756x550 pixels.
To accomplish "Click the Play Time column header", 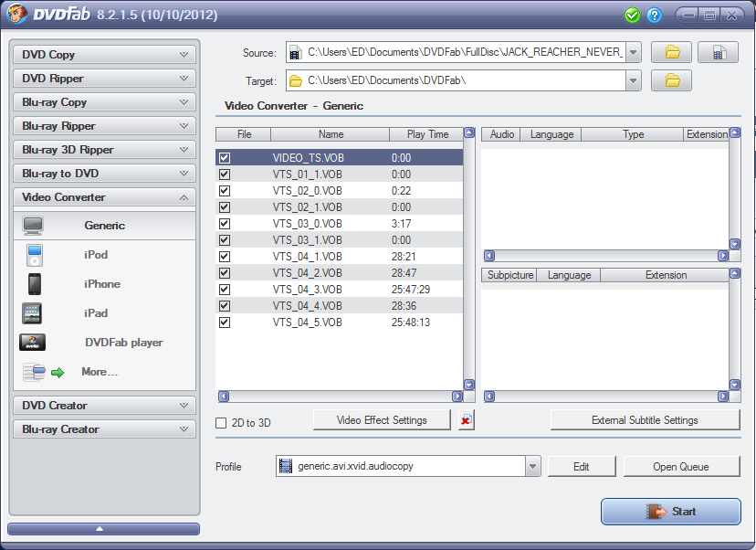I will (427, 134).
